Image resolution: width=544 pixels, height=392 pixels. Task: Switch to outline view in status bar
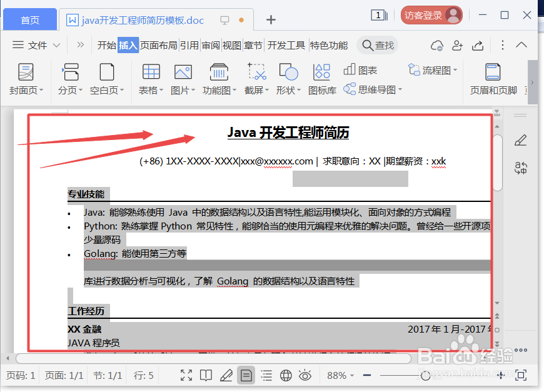(266, 375)
